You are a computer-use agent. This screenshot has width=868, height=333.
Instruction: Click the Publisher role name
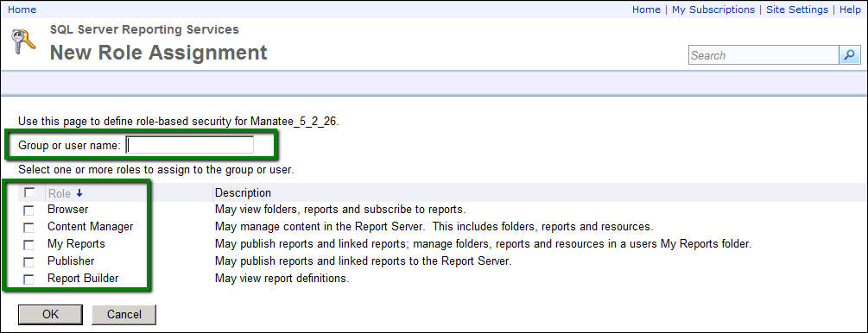(x=71, y=261)
